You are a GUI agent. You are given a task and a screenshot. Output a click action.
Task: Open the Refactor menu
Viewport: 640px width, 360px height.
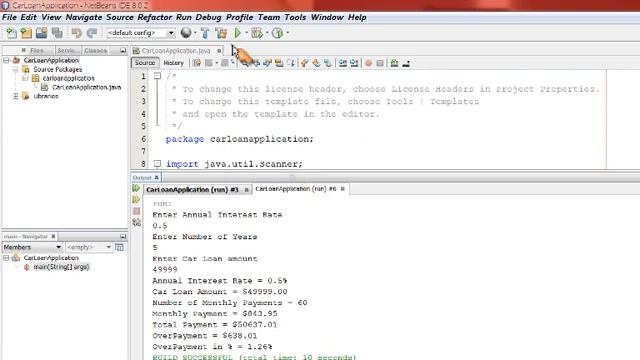[x=154, y=17]
